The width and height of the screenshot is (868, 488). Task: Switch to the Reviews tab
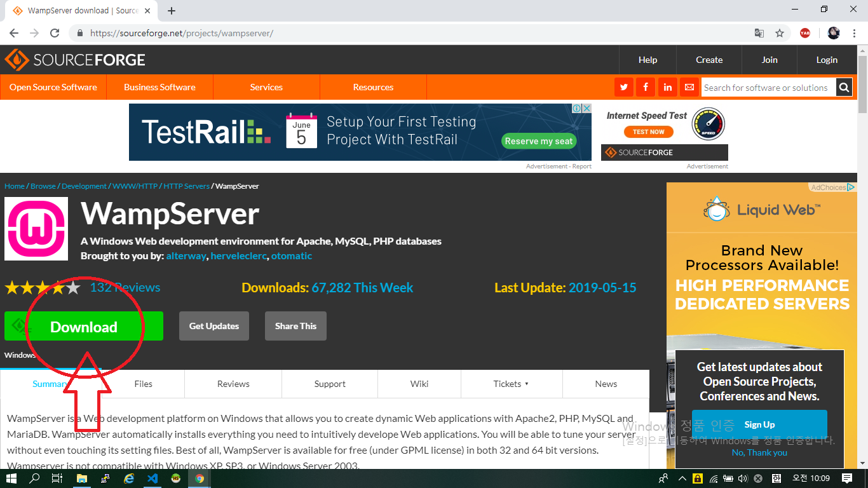tap(233, 384)
